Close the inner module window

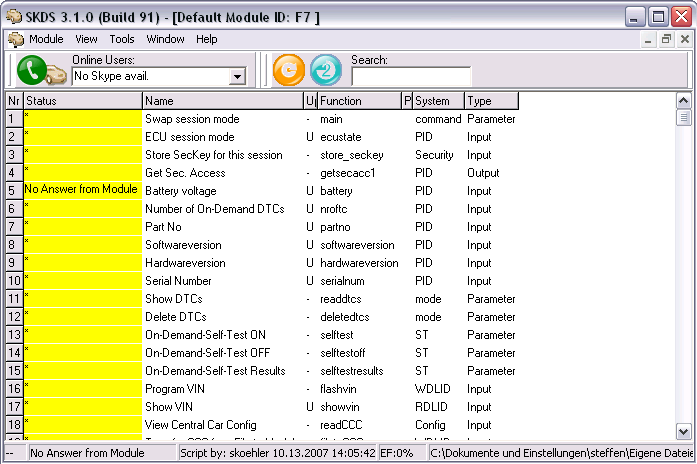[x=684, y=39]
